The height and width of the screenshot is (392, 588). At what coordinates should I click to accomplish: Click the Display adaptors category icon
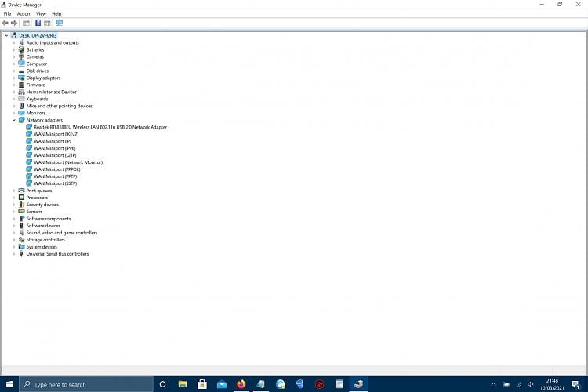[21, 78]
